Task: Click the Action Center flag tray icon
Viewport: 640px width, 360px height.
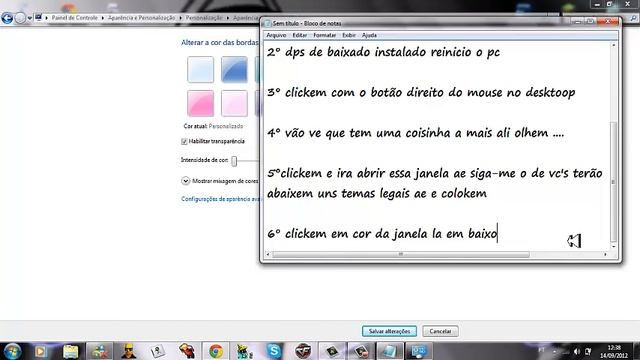Action: point(588,351)
